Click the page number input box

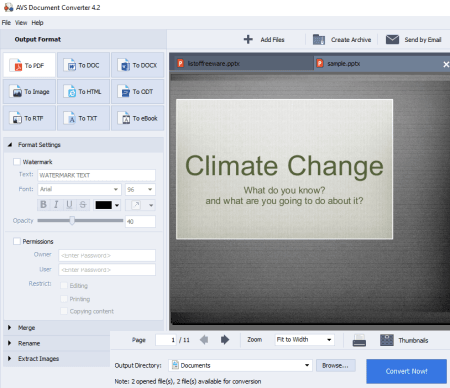166,340
